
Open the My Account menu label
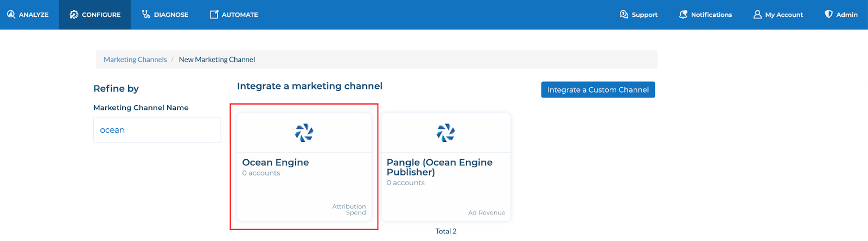click(x=784, y=15)
